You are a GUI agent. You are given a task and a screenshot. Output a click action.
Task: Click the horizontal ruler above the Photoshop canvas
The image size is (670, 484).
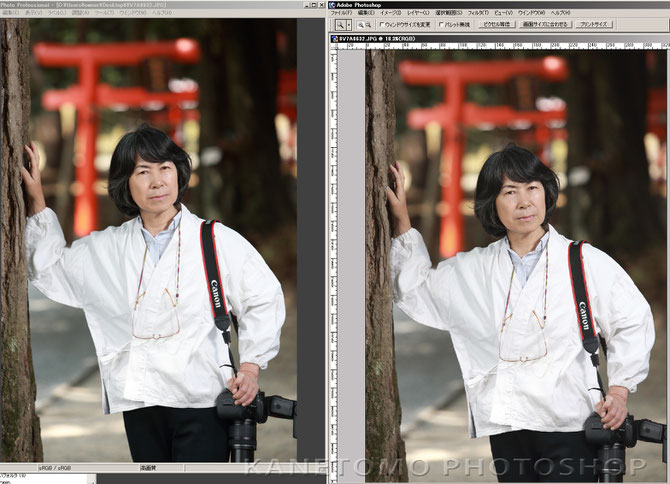pyautogui.click(x=503, y=45)
